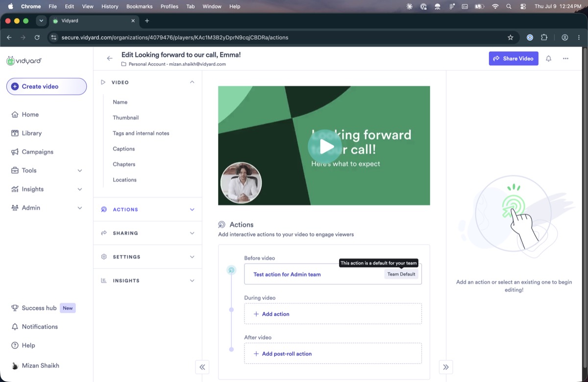This screenshot has height=382, width=588.
Task: Open the Bookmarks menu in menu bar
Action: pyautogui.click(x=139, y=6)
